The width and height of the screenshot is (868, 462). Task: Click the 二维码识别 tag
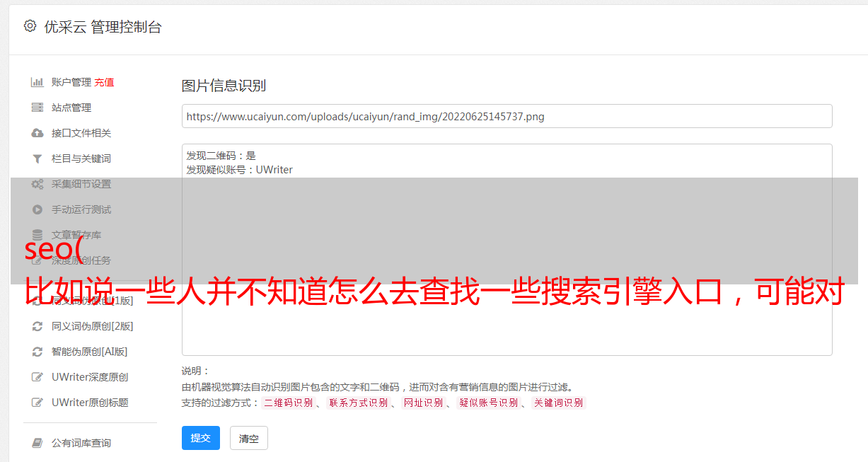pos(289,403)
